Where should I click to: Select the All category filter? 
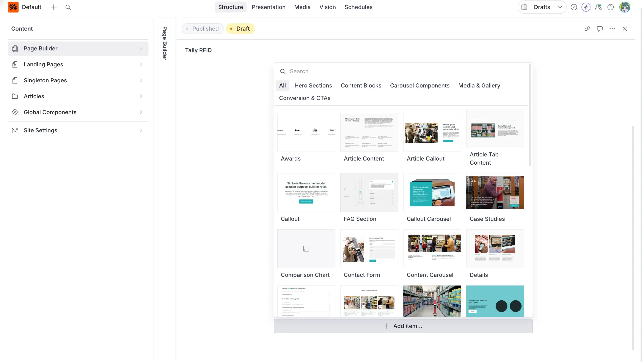point(282,86)
